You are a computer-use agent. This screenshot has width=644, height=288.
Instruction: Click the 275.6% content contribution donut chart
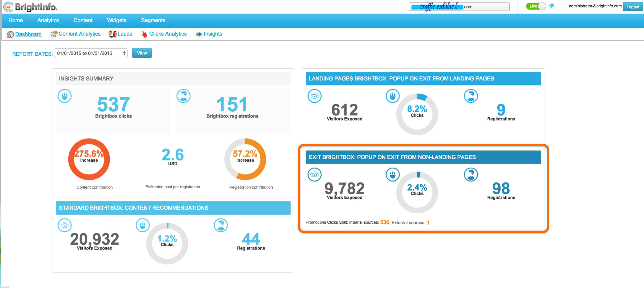89,159
